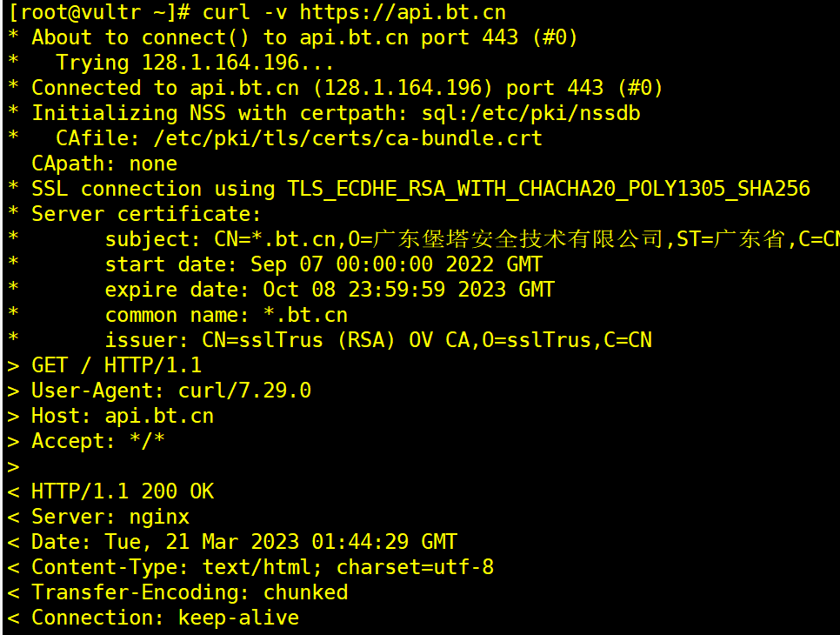Screen dimensions: 840x635
Task: Click the start date Sep 07 2022 line
Action: [x=323, y=264]
